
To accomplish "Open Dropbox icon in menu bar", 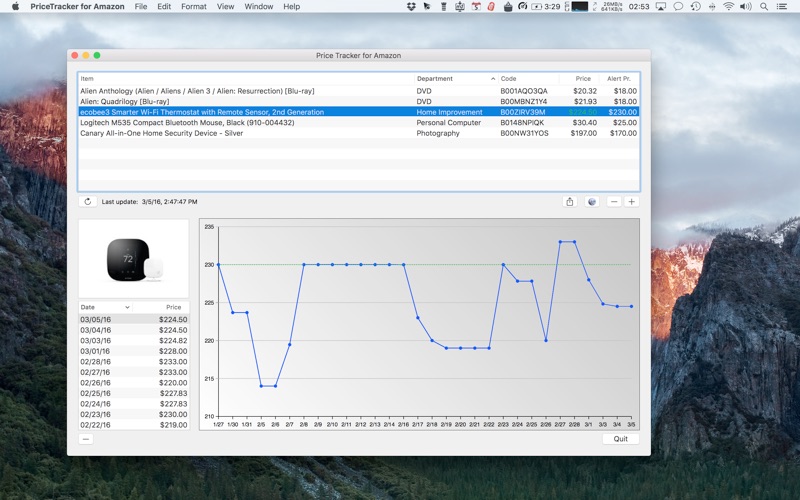I will coord(411,7).
